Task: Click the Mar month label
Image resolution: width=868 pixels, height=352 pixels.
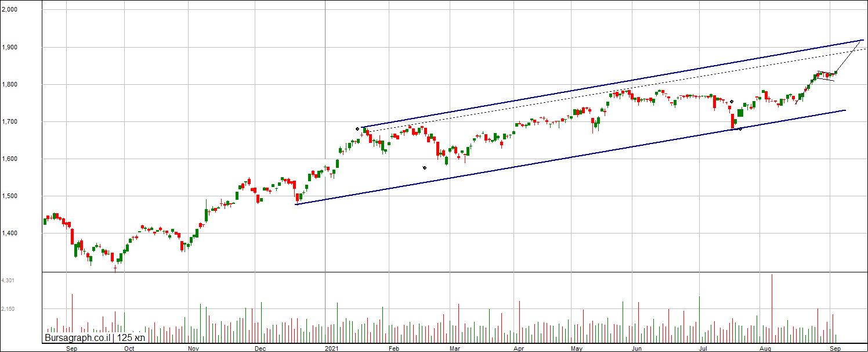Action: (455, 349)
